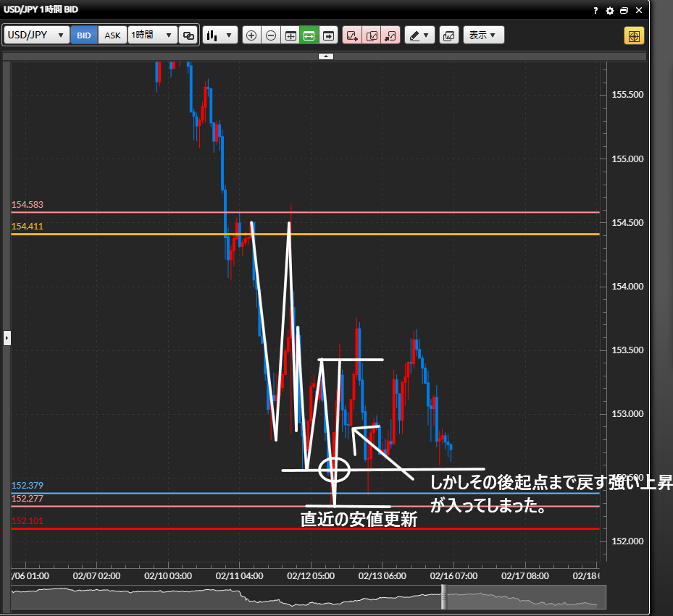The image size is (673, 616).
Task: Click the green fit-width chart icon
Action: pyautogui.click(x=309, y=35)
